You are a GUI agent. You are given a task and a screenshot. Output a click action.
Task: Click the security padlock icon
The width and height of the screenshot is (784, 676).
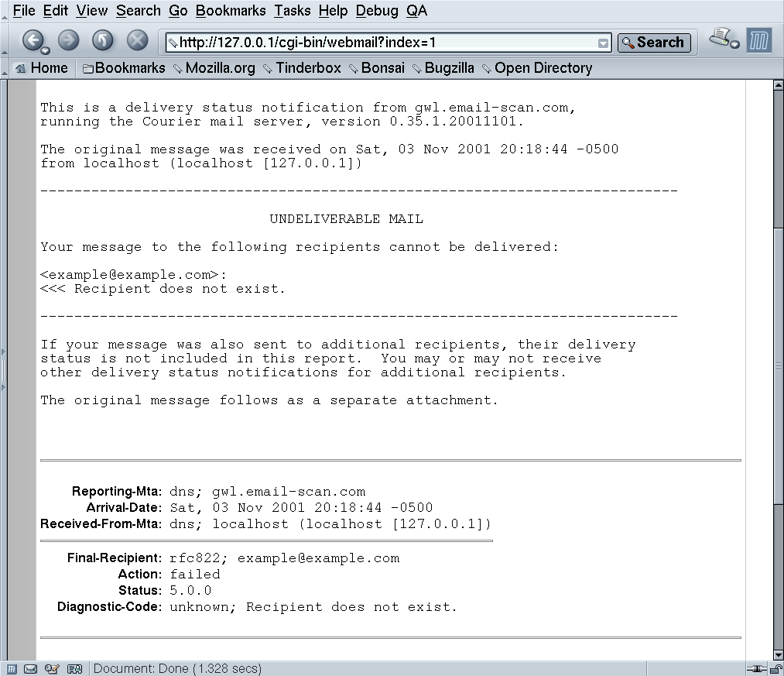[x=776, y=668]
